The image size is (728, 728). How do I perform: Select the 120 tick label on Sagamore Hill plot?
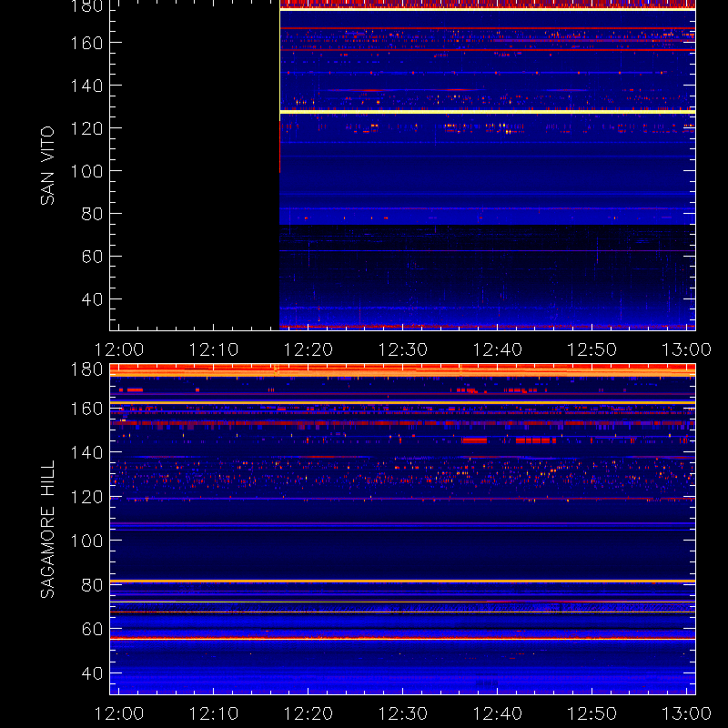click(x=86, y=497)
